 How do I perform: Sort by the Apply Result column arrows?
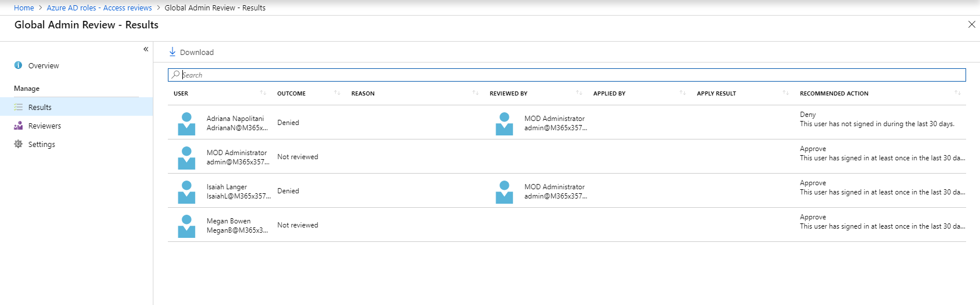(786, 93)
